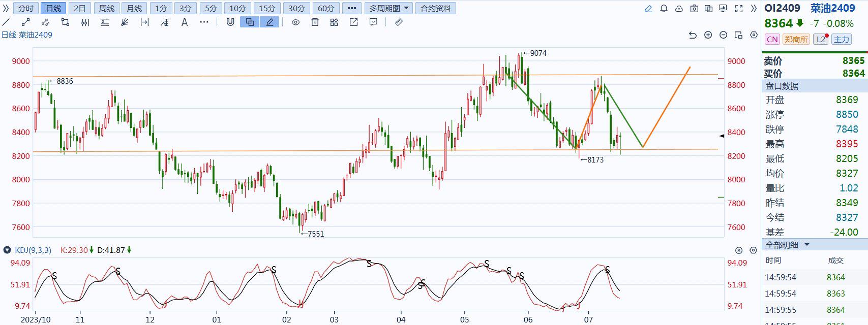Expand the 全部明细 dropdown

(806, 245)
